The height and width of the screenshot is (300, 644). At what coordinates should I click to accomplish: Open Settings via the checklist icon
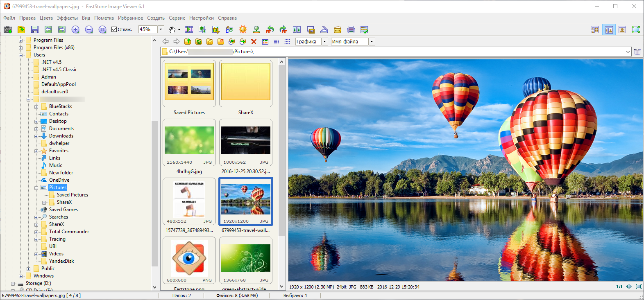click(365, 29)
